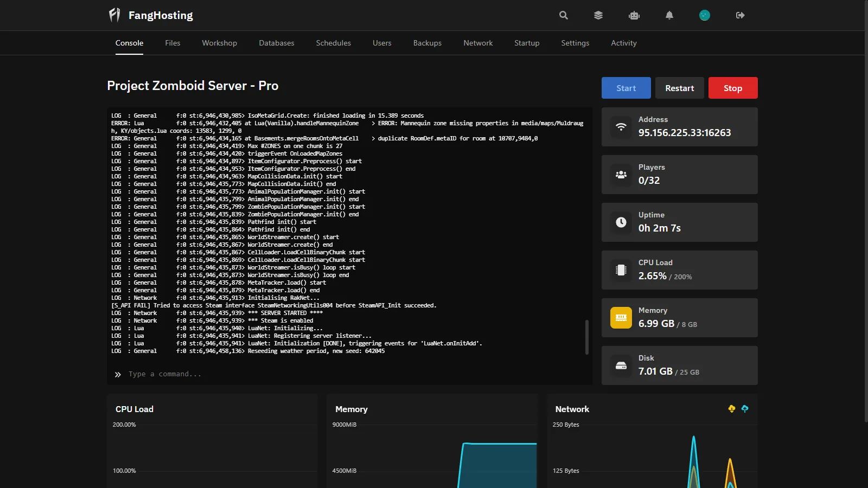Click the disk drive icon

pyautogui.click(x=621, y=365)
